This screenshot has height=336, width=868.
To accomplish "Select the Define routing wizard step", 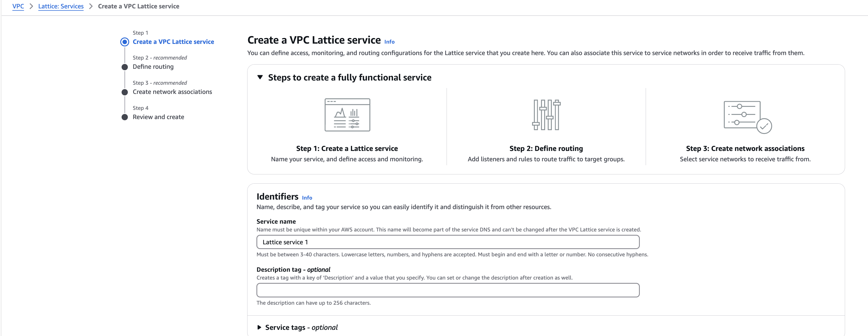I will pos(153,67).
